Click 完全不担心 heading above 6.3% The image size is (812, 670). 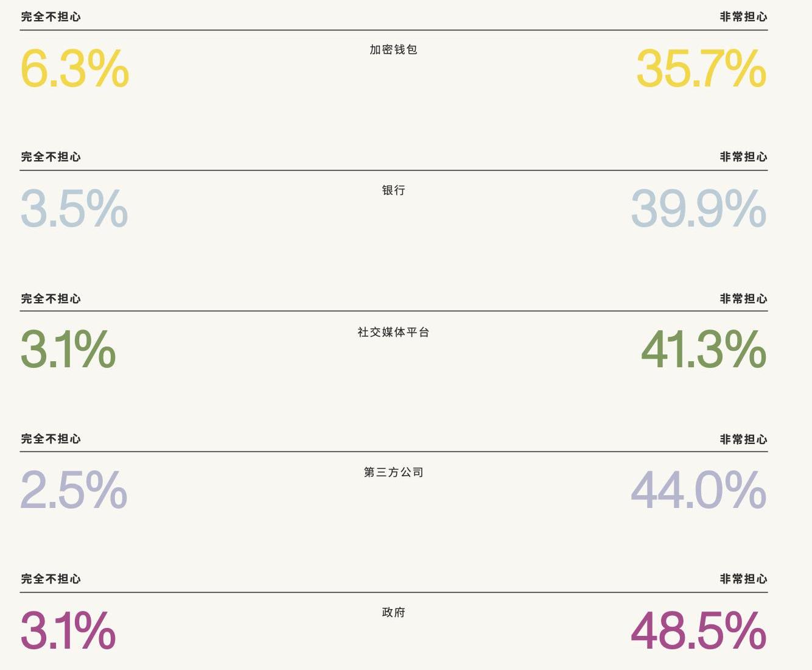pos(51,17)
